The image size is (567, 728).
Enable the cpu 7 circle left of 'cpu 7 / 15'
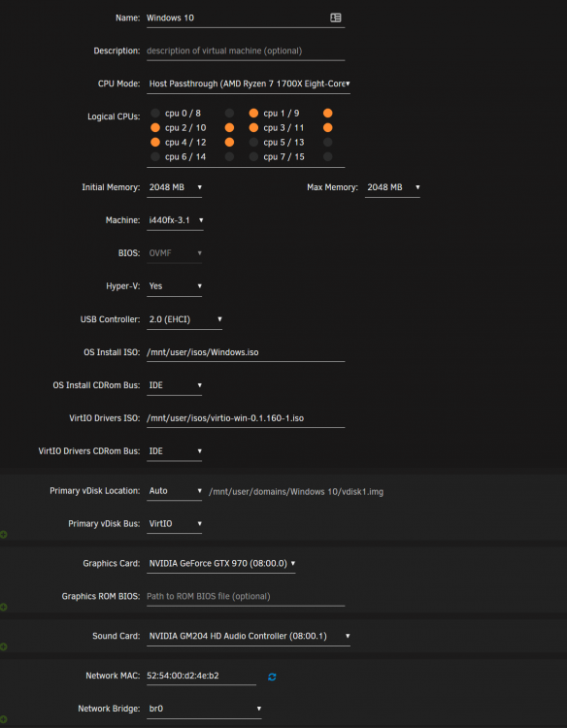tap(253, 157)
